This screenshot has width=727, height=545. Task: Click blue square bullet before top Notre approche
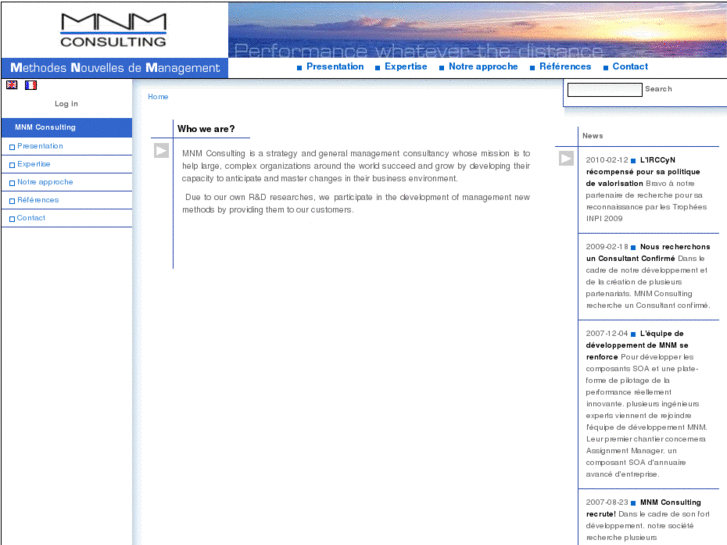[441, 68]
